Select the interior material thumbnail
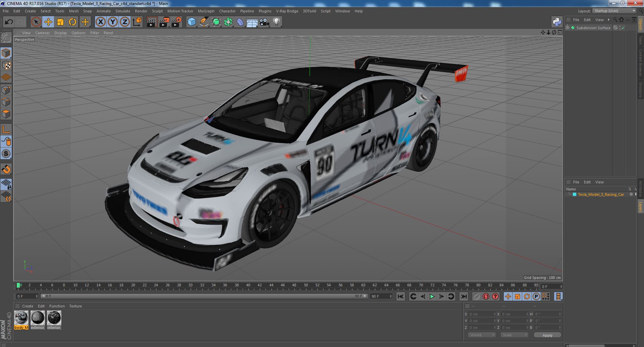The image size is (644, 347). coord(54,320)
